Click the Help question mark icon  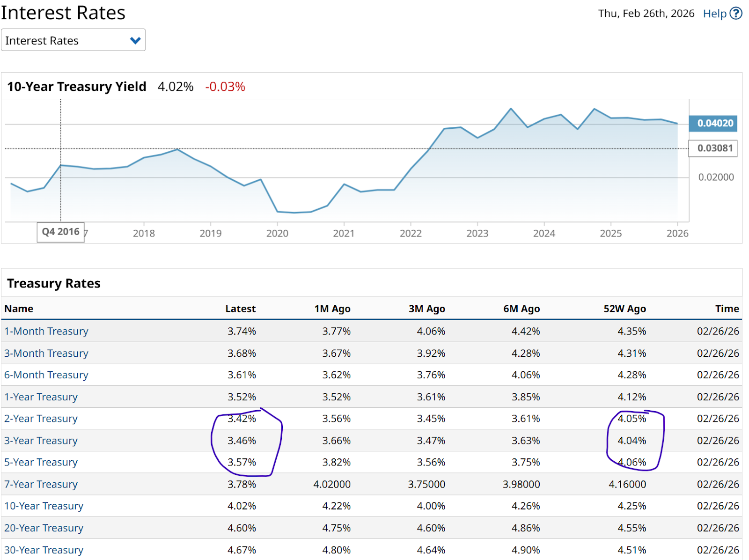point(736,14)
